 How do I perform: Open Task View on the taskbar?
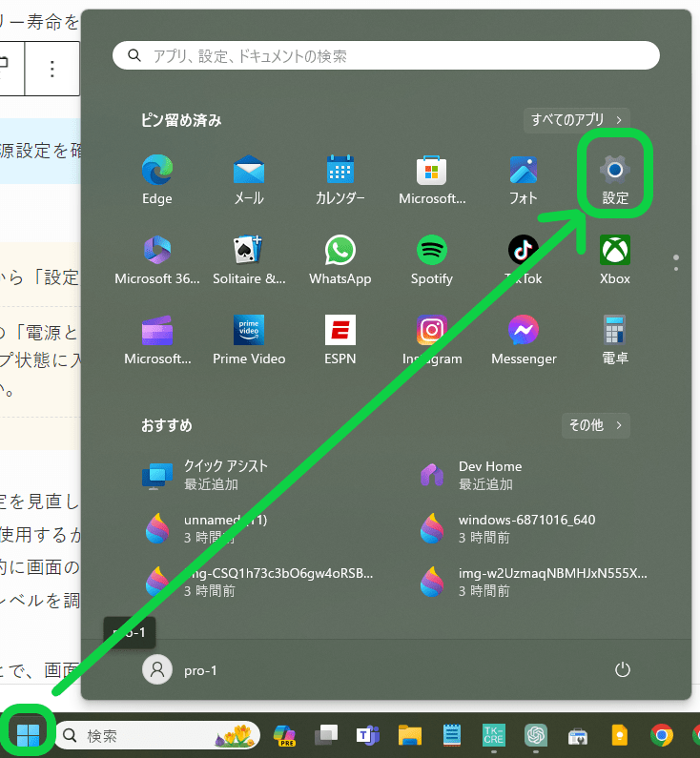(326, 736)
